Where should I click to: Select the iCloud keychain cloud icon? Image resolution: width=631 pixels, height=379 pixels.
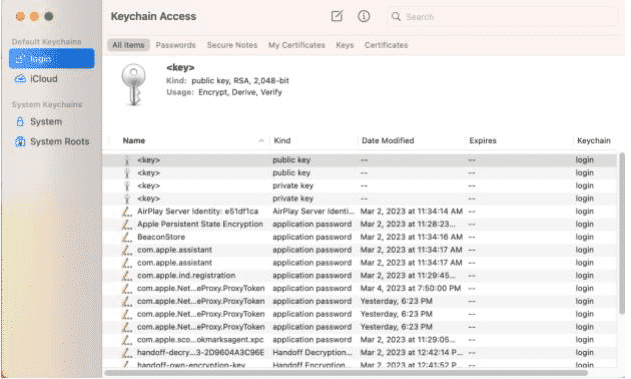pos(20,79)
